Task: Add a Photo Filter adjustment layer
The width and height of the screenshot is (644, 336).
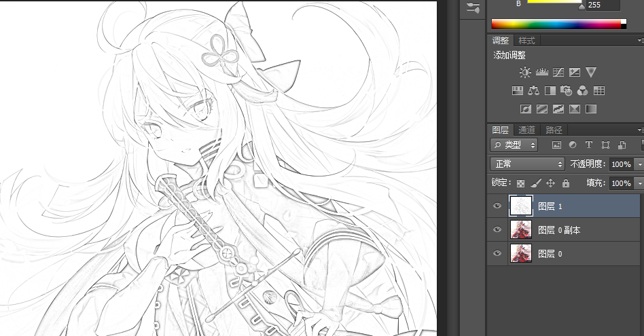Action: pyautogui.click(x=566, y=91)
